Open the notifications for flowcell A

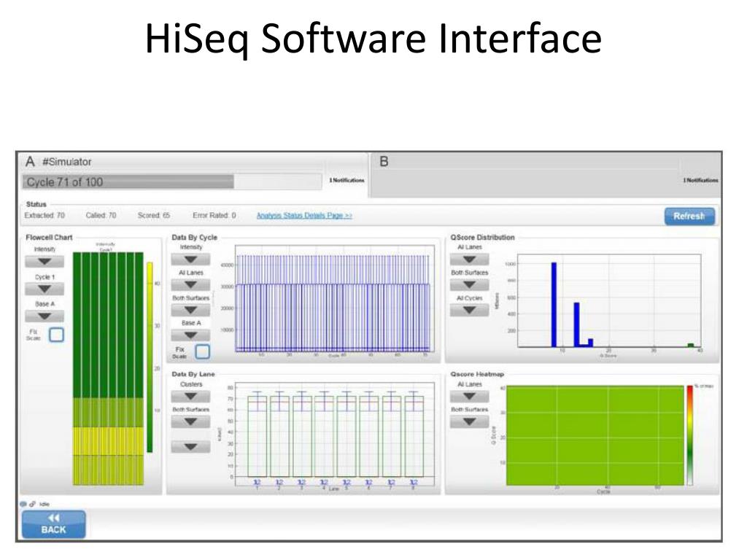(347, 181)
